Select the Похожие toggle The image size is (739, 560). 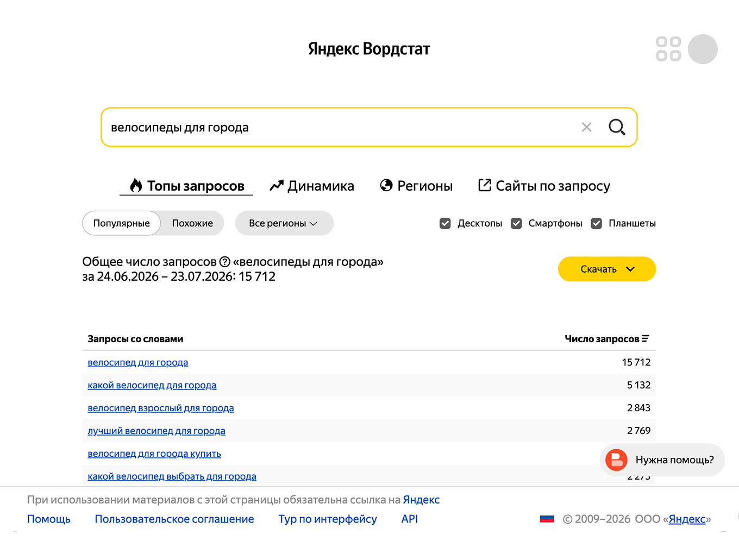pyautogui.click(x=192, y=223)
